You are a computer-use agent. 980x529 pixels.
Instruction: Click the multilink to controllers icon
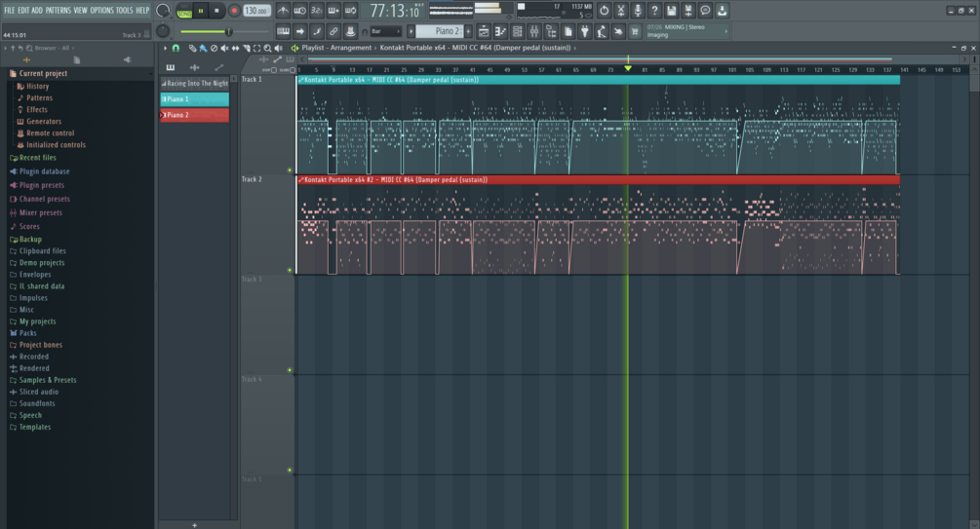coord(333,32)
